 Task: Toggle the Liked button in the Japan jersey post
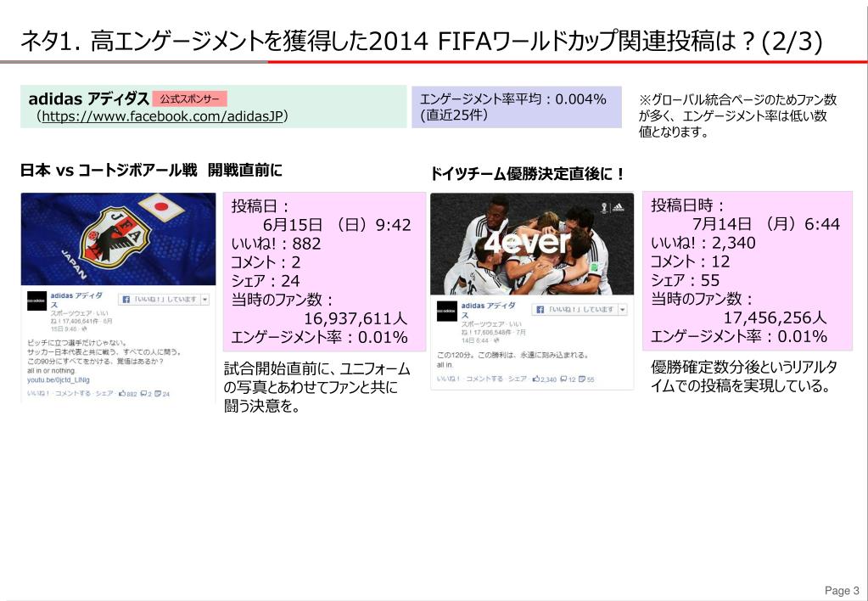(x=159, y=299)
